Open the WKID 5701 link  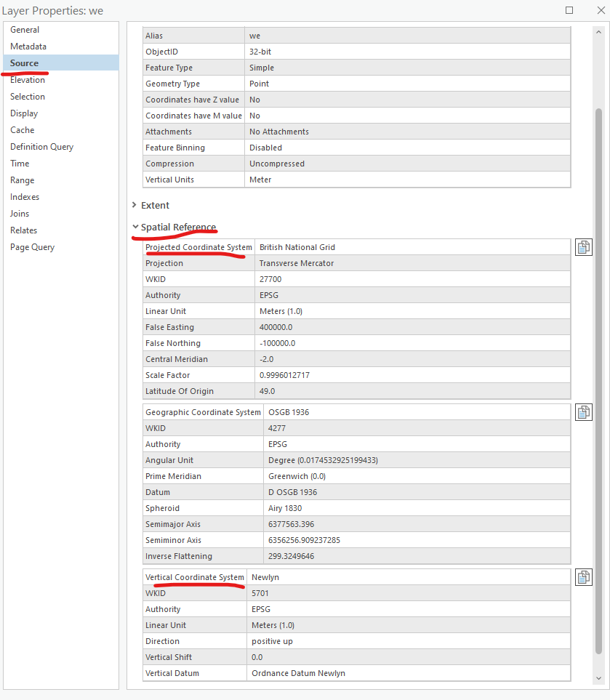(273, 592)
